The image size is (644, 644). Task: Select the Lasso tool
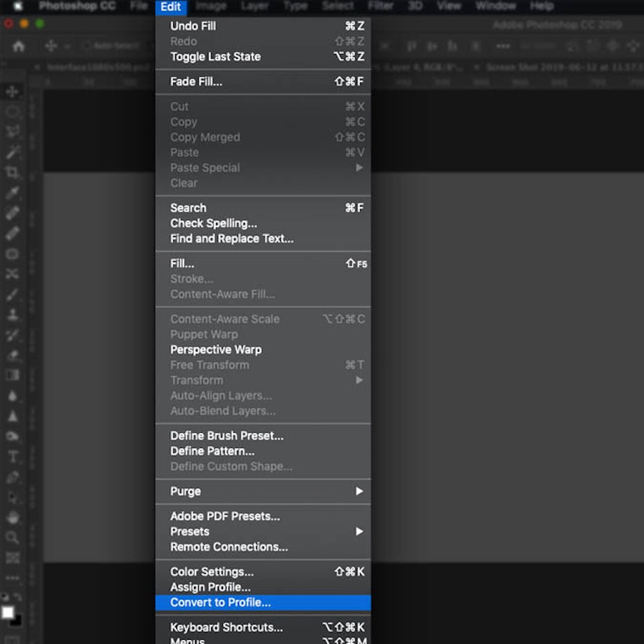tap(12, 132)
